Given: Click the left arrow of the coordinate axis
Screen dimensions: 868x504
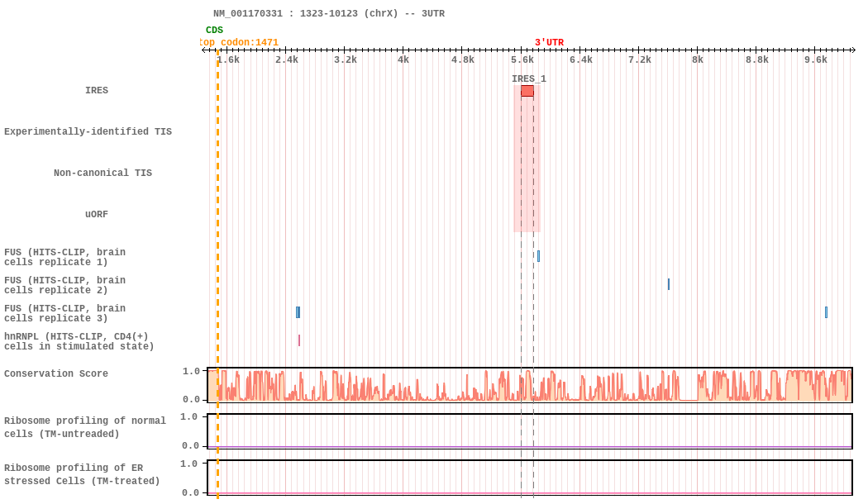Looking at the screenshot, I should pos(204,50).
